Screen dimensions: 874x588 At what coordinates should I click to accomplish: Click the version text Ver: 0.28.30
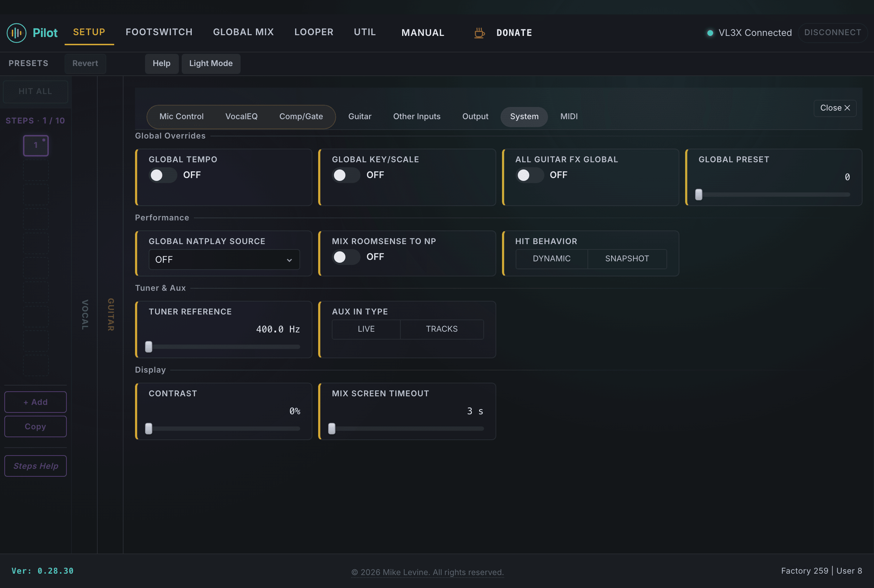tap(42, 571)
